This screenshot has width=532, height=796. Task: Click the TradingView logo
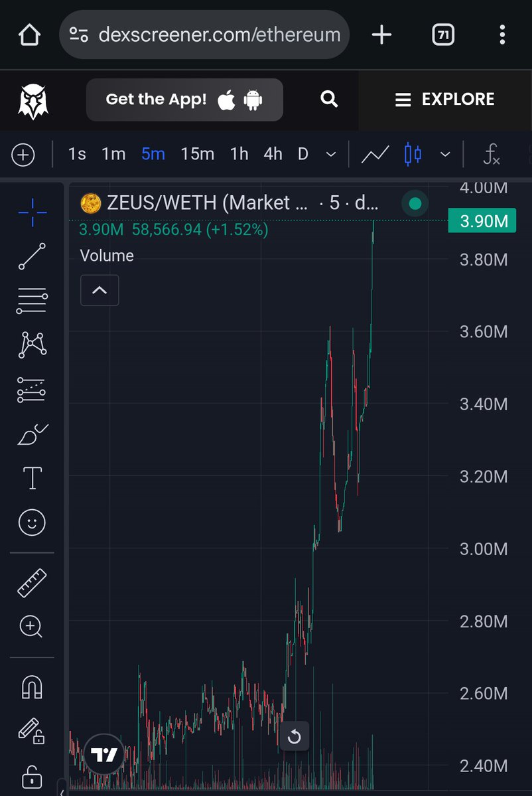[104, 754]
